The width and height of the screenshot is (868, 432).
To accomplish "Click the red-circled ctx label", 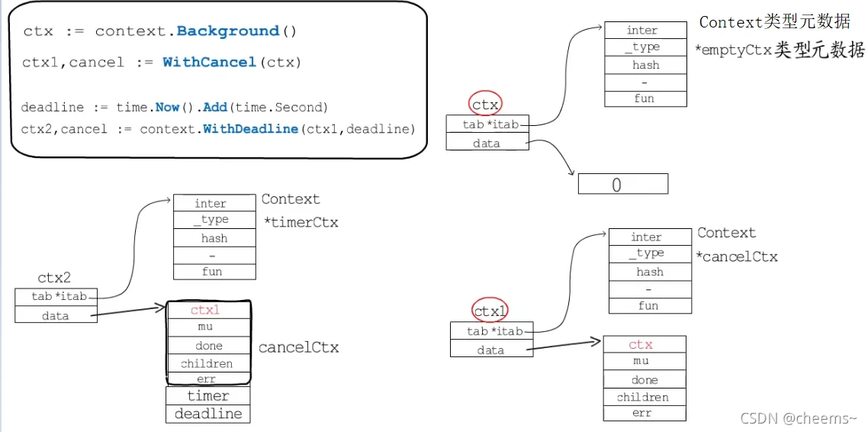I will (x=485, y=104).
